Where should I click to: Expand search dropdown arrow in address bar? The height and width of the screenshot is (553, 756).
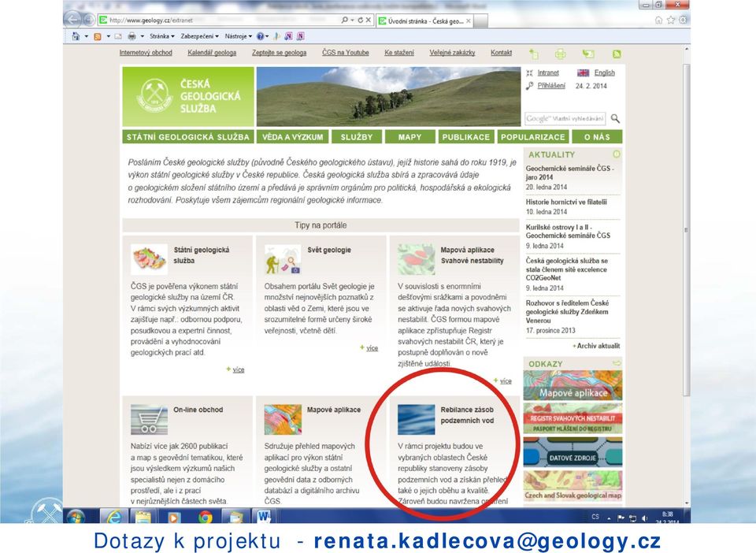[x=353, y=20]
